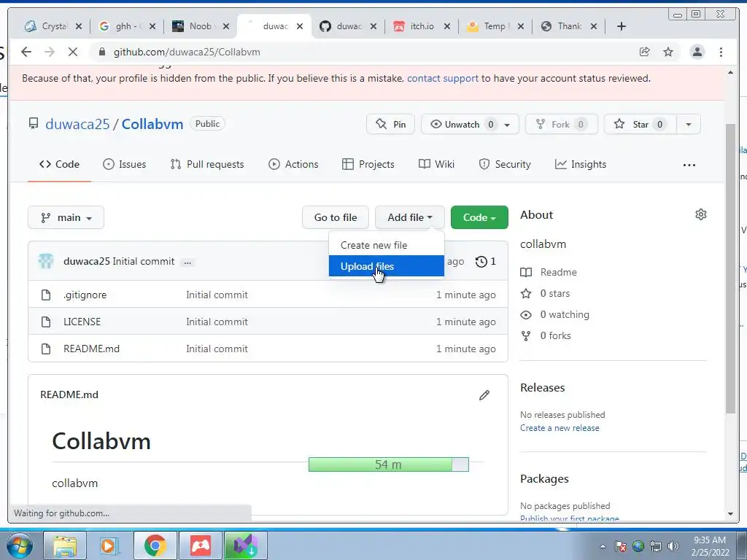Pin the repository with Pin button

(x=391, y=124)
